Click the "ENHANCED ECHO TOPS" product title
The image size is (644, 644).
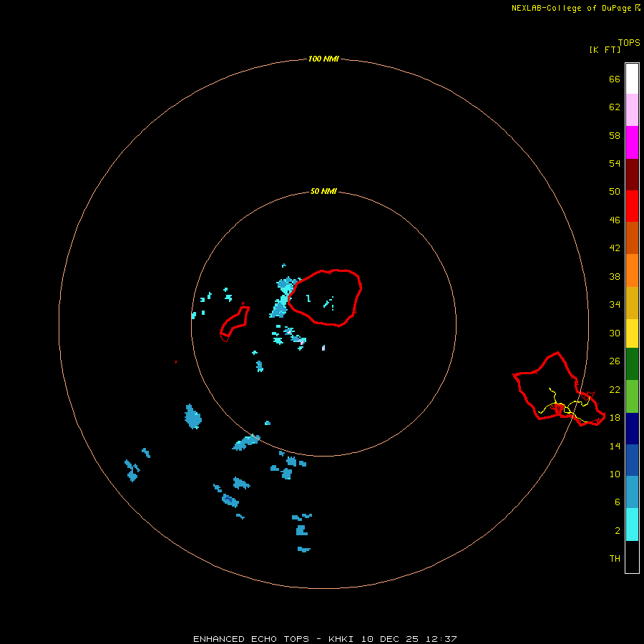[251, 639]
